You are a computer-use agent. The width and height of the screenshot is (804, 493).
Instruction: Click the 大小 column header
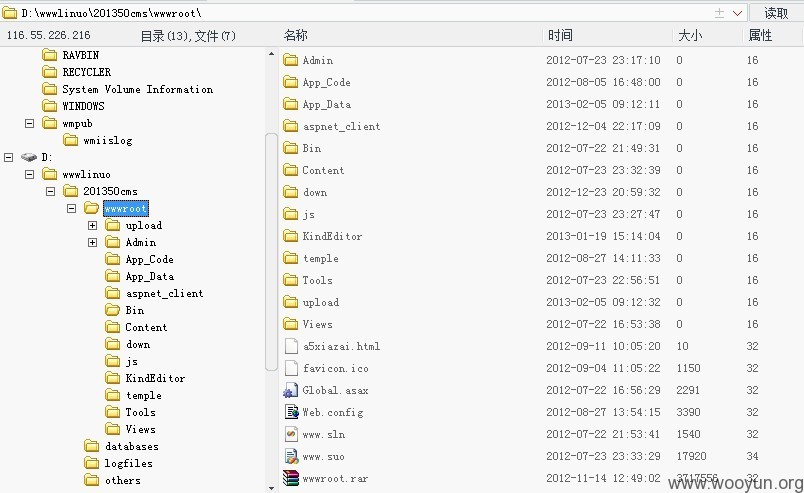[690, 35]
